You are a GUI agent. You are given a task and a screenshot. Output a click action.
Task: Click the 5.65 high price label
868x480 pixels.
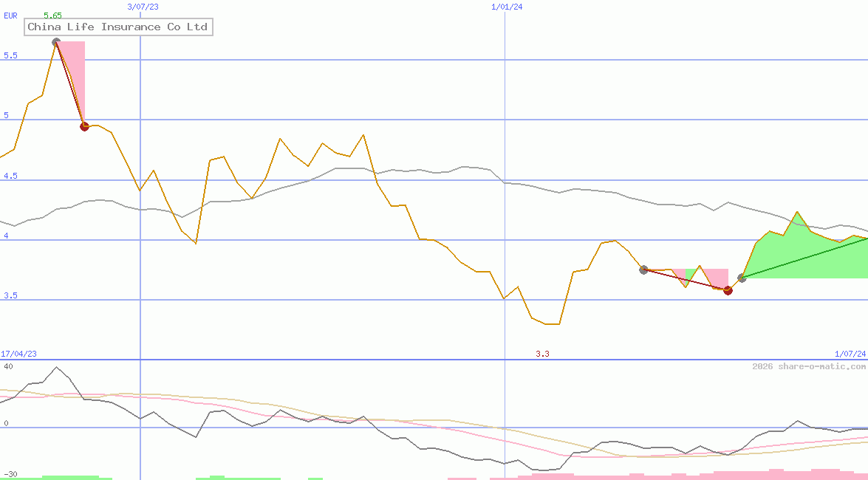click(52, 15)
